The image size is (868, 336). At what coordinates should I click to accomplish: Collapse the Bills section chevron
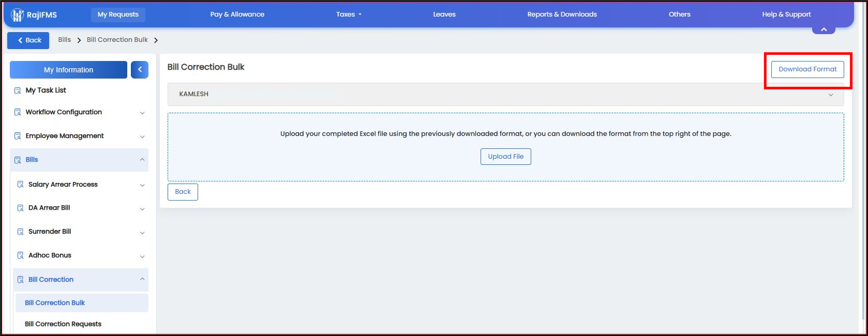pyautogui.click(x=142, y=160)
